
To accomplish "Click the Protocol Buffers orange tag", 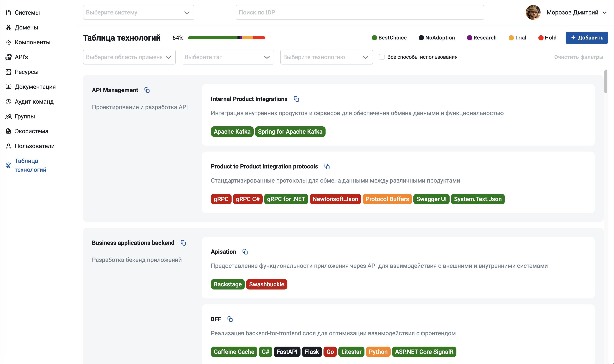I will 387,199.
